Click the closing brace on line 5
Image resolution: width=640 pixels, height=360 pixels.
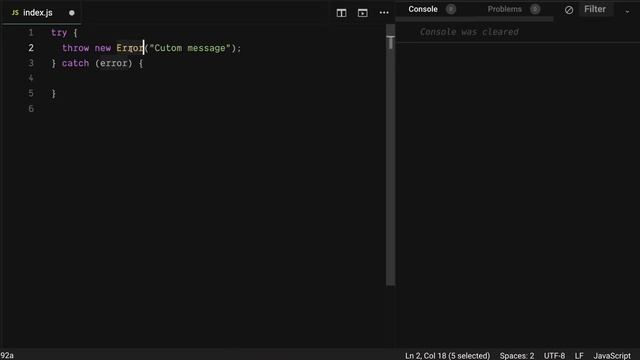coord(53,94)
